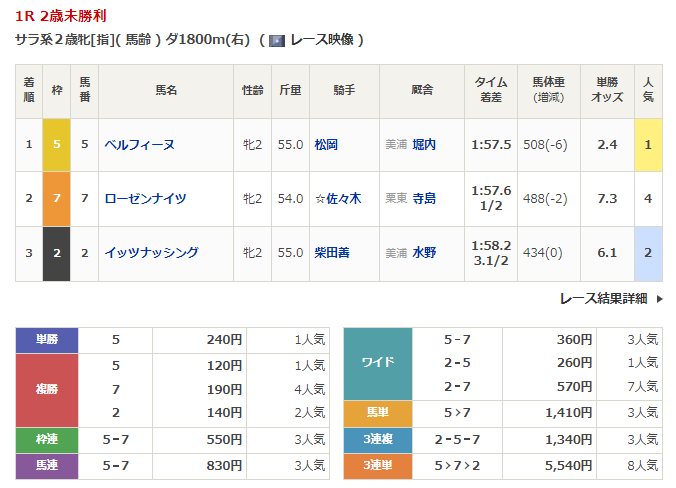Click the black frame 2 swatch

pyautogui.click(x=56, y=253)
